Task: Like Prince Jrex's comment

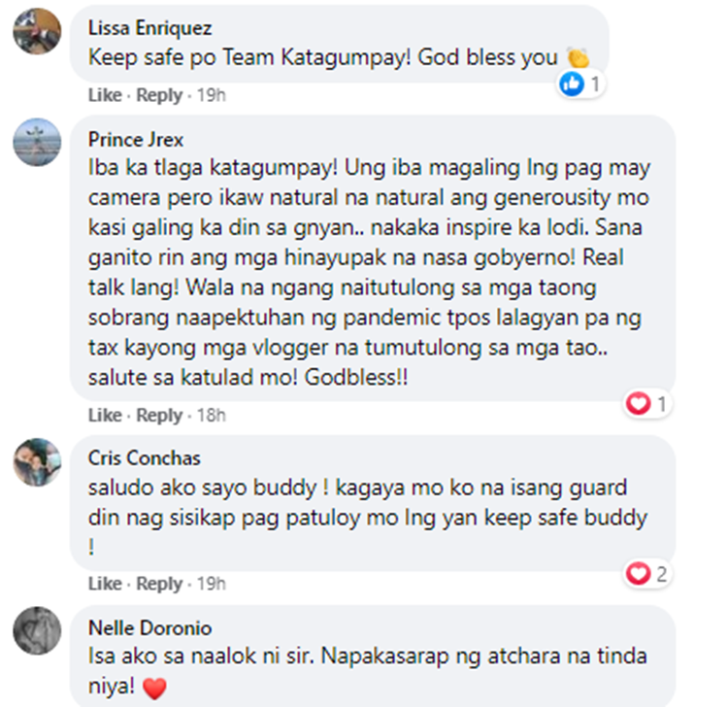Action: 105,415
